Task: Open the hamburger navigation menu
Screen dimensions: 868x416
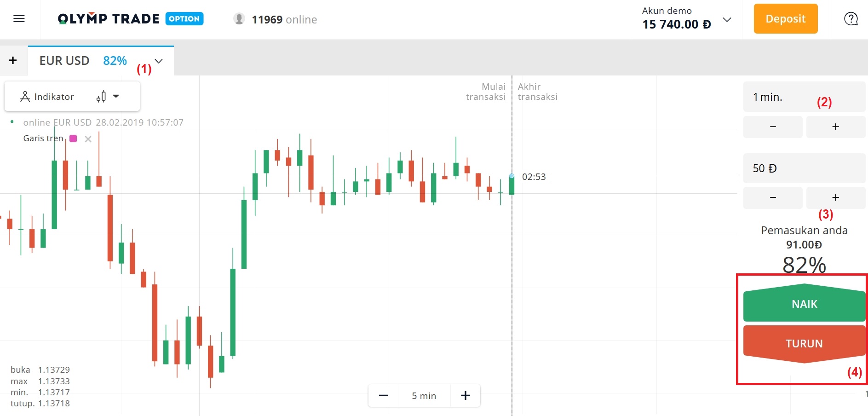Action: click(x=18, y=18)
